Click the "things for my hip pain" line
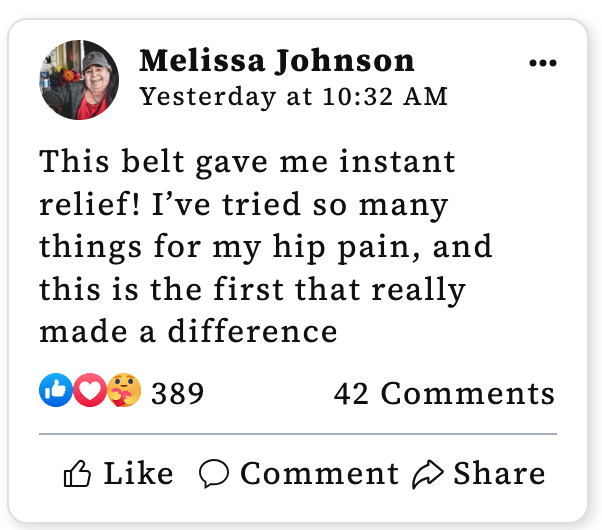The height and width of the screenshot is (530, 602). pyautogui.click(x=265, y=247)
